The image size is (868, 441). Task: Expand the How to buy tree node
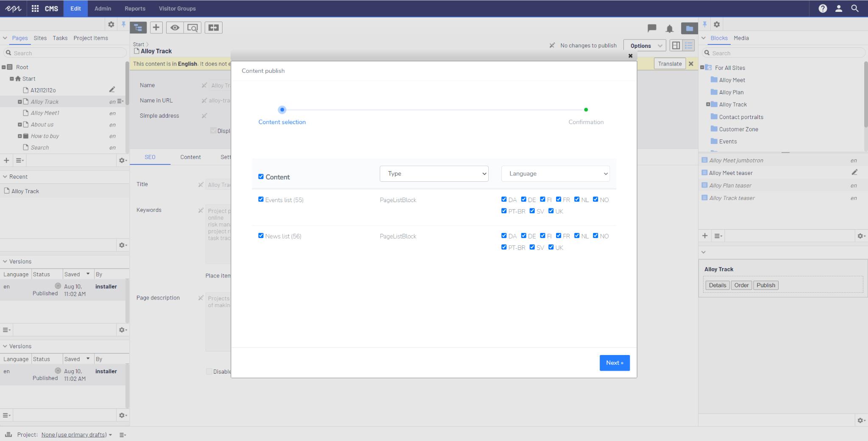click(19, 136)
